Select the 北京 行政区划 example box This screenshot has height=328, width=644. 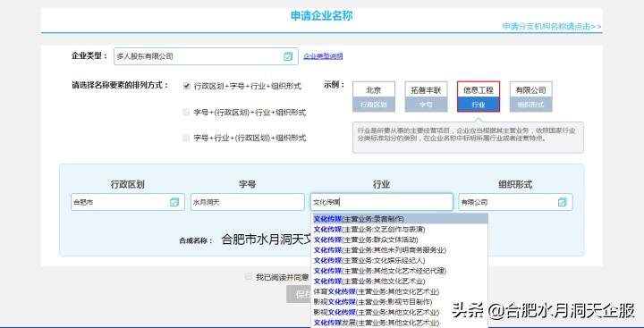(x=373, y=97)
